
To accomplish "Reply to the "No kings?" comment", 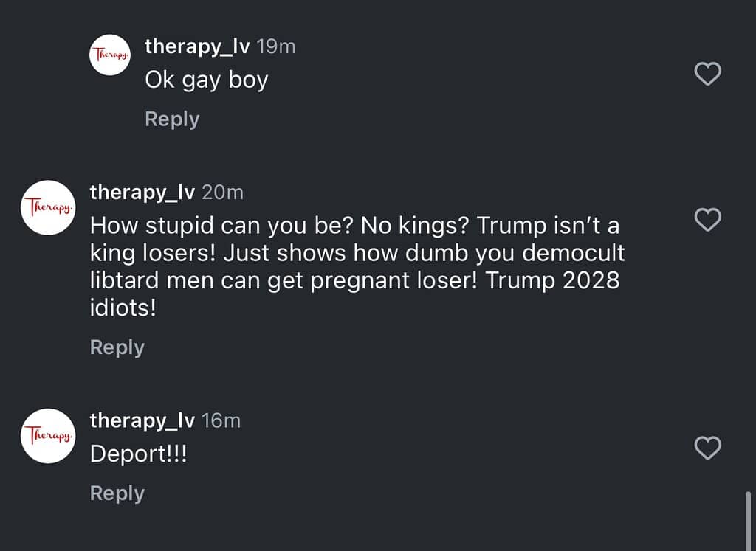I will [117, 347].
